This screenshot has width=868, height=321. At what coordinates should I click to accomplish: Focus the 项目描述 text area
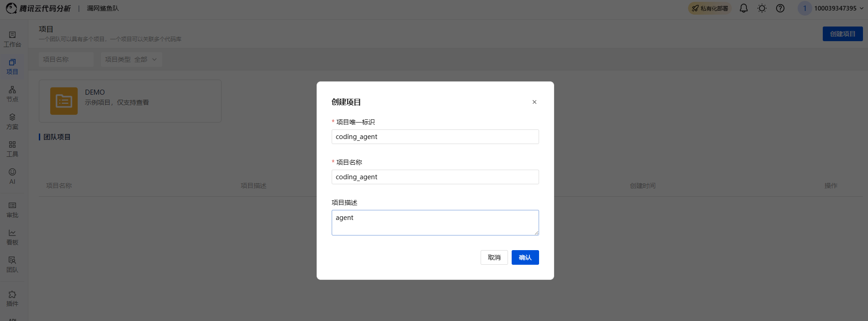(435, 223)
